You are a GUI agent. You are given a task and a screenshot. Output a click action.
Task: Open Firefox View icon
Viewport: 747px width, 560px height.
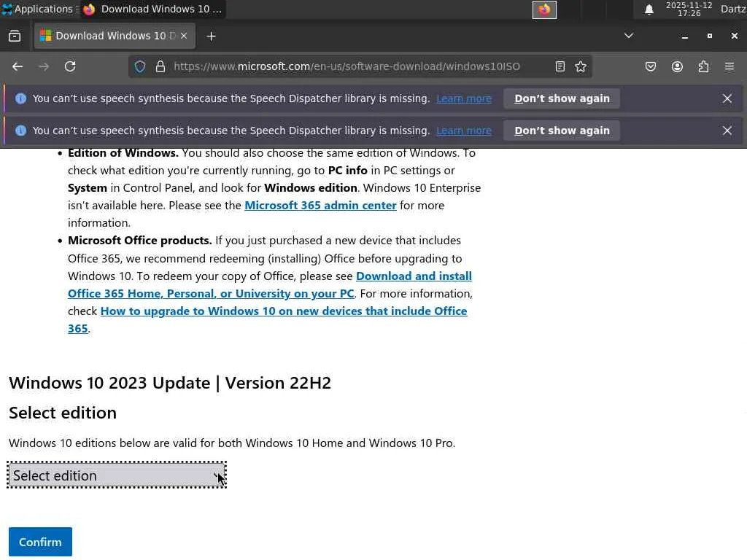click(x=15, y=36)
